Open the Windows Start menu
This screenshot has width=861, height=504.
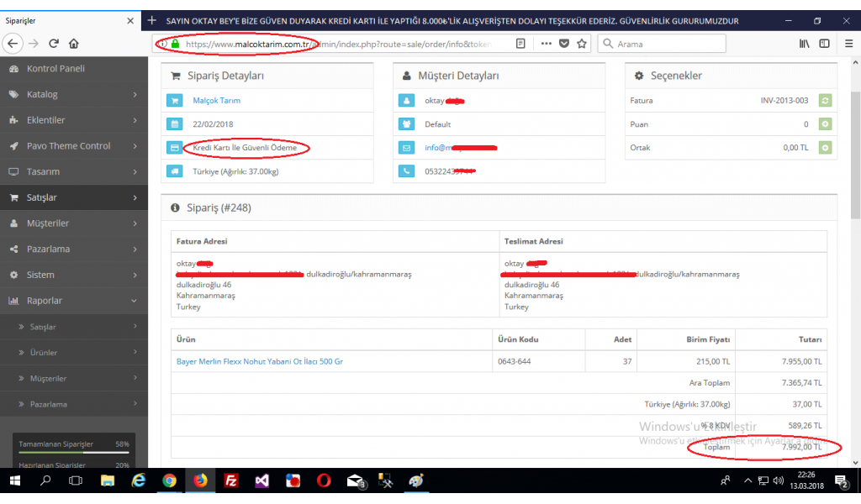(15, 481)
